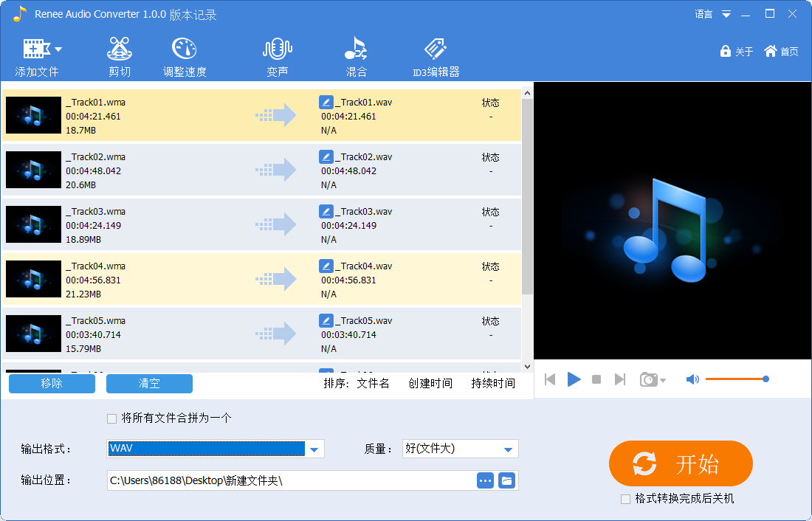
Task: Select the _Track04.wma thumbnail
Action: click(x=34, y=279)
